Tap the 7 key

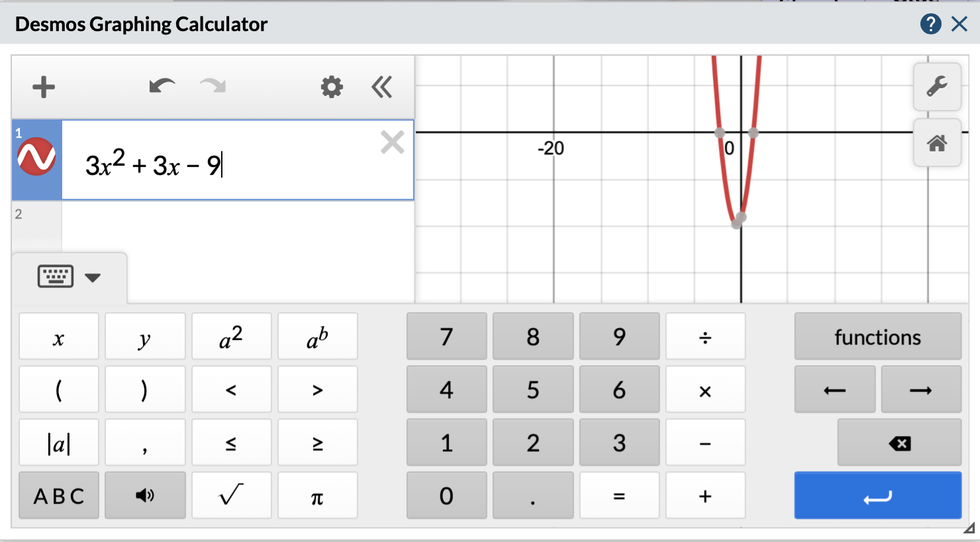pyautogui.click(x=447, y=337)
